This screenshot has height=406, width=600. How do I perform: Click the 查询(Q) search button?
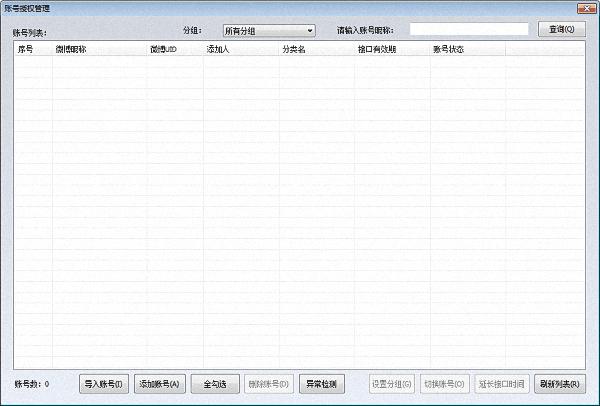[x=562, y=29]
